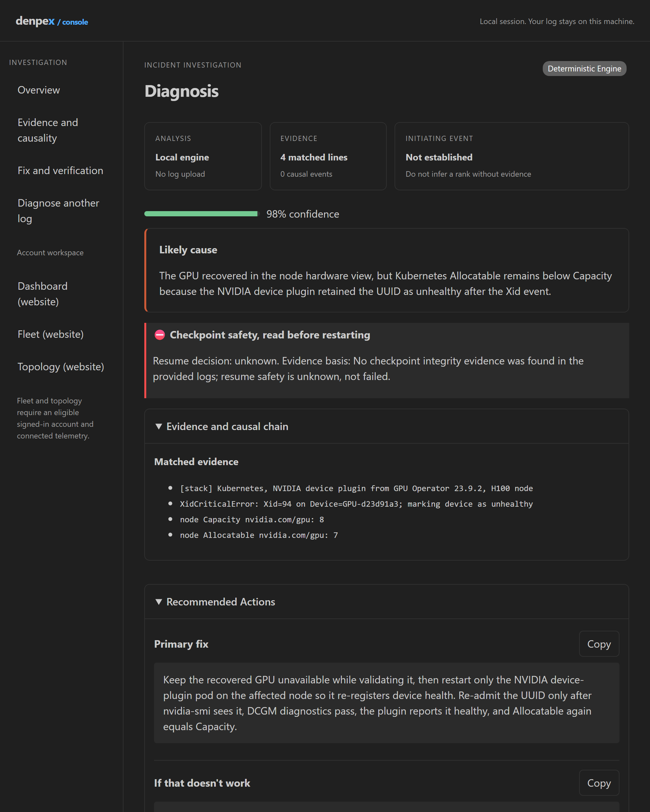Viewport: 650px width, 812px height.
Task: Click the Initiating Event 'Not established' card
Action: click(511, 156)
